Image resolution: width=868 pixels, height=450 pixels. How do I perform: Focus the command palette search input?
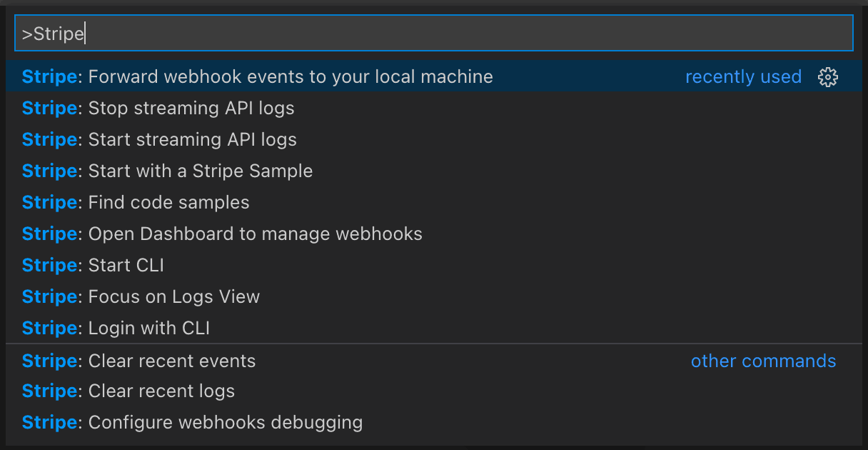434,34
